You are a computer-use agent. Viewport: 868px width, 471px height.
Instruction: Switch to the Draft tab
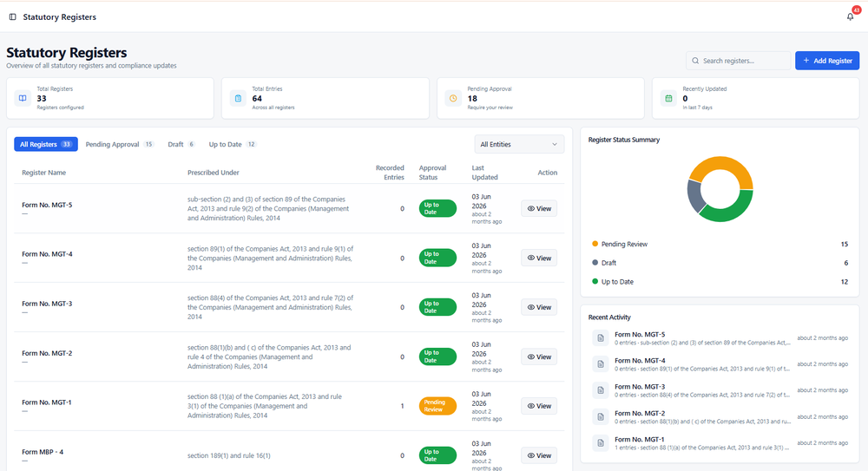pos(181,145)
